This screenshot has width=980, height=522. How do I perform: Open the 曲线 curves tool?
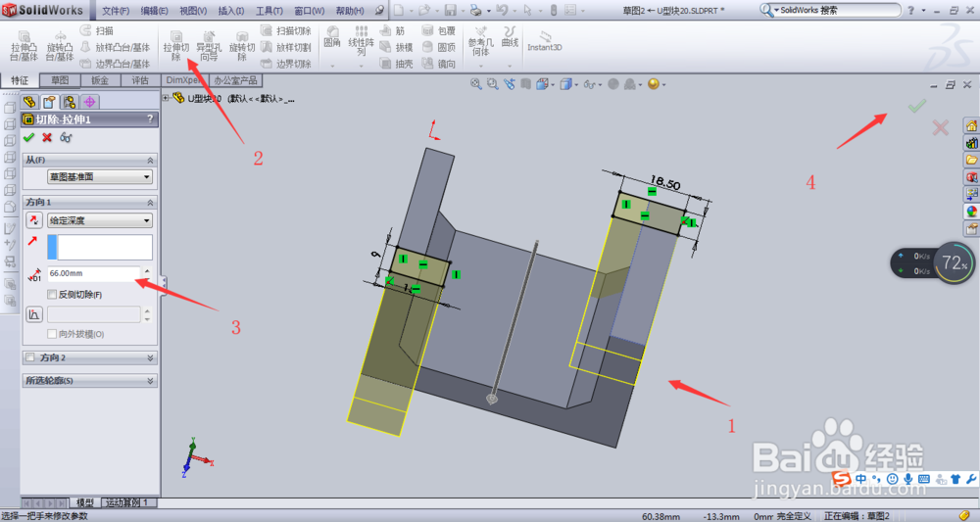coord(510,37)
